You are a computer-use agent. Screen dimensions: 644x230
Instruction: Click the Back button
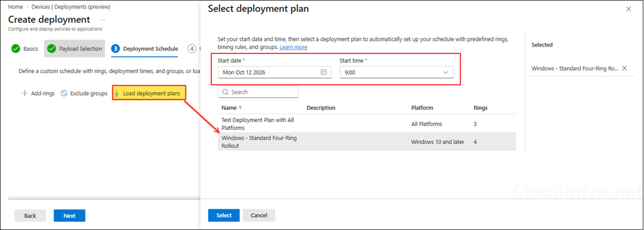pos(30,216)
